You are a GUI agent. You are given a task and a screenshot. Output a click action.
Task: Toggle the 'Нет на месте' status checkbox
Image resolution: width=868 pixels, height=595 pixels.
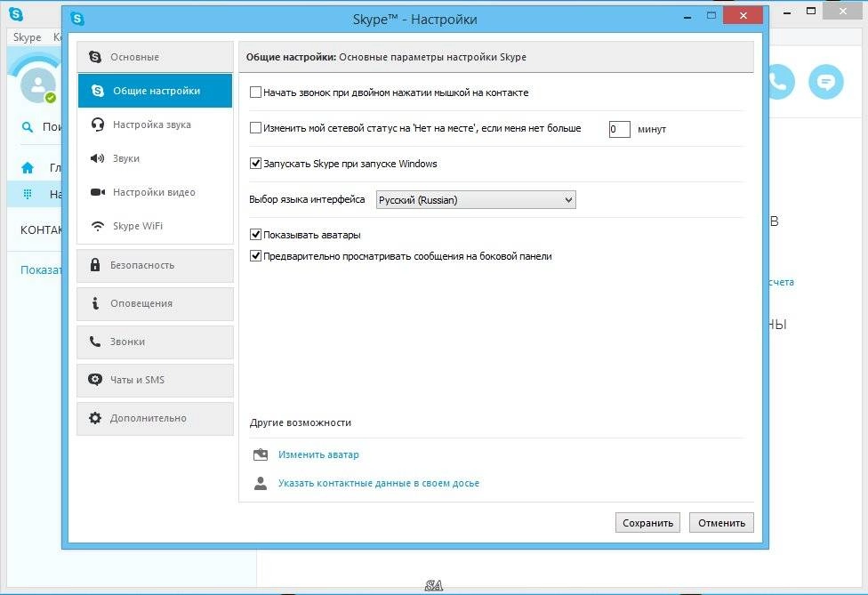click(255, 128)
